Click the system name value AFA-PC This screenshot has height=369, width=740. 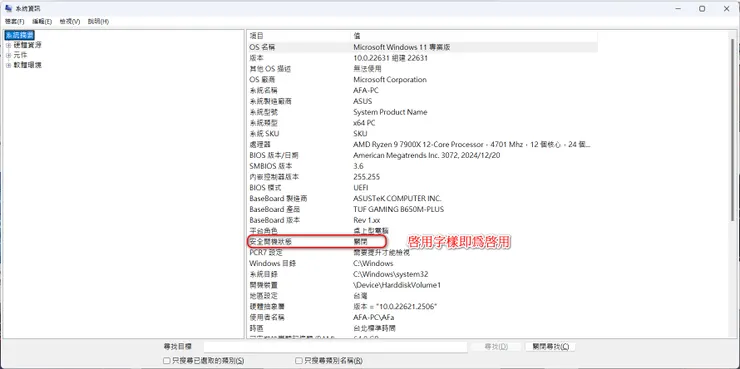[x=366, y=91]
